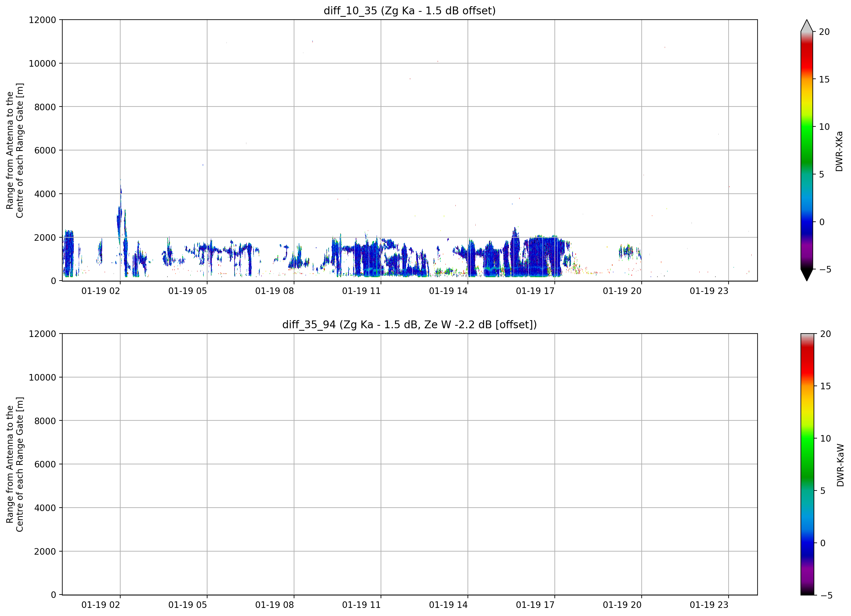This screenshot has width=851, height=616.
Task: Click y-axis tick '6000' of diff_10_35 plot
Action: point(45,150)
